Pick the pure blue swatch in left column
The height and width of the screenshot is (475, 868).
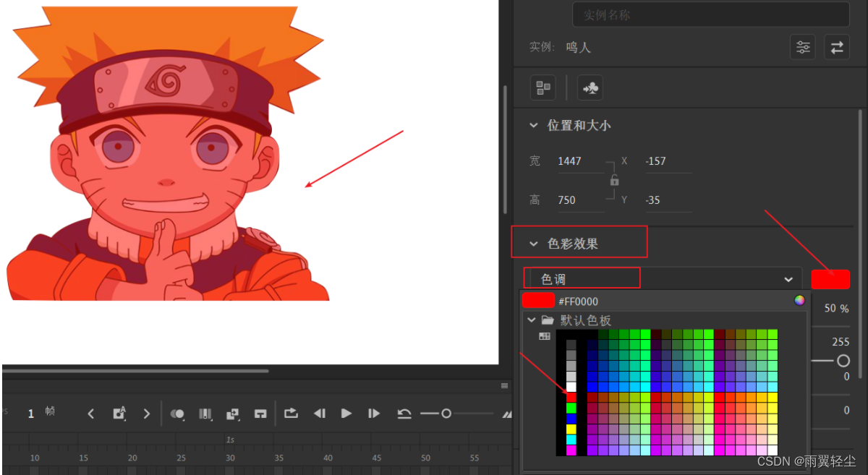pos(571,419)
